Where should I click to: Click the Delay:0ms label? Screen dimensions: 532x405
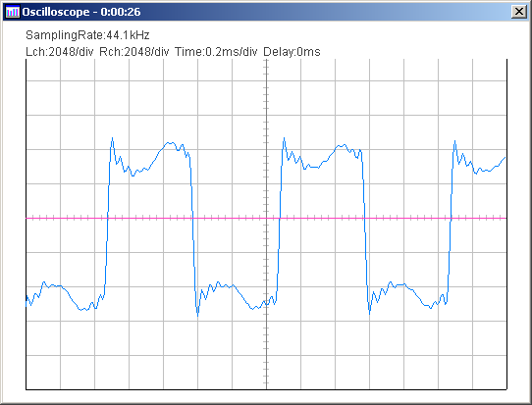[x=292, y=52]
